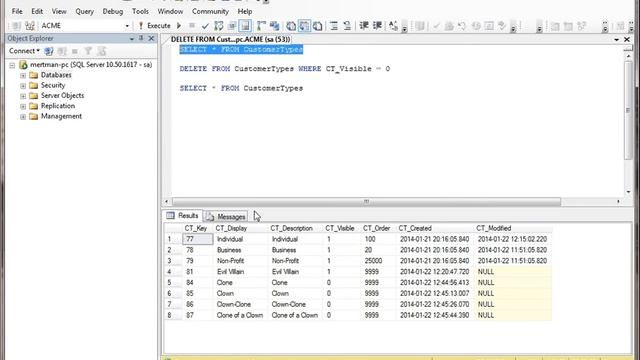
Task: Comment out the selected lines
Action: [x=334, y=26]
